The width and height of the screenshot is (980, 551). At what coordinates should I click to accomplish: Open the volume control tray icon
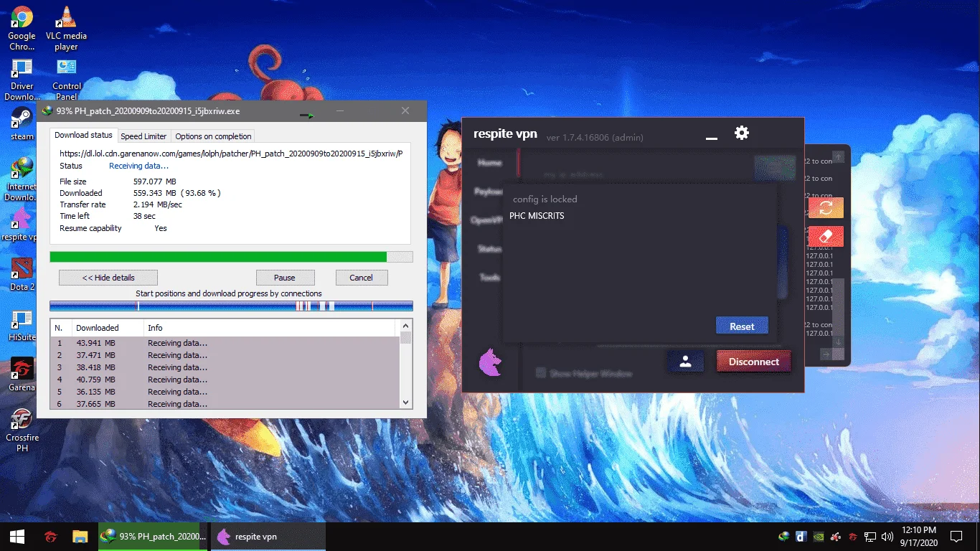pos(887,536)
